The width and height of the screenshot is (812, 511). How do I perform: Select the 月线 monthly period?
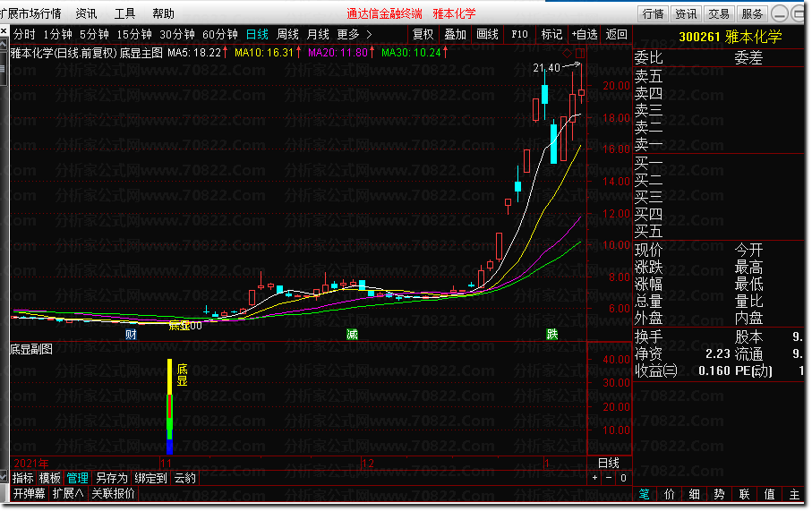click(x=318, y=35)
